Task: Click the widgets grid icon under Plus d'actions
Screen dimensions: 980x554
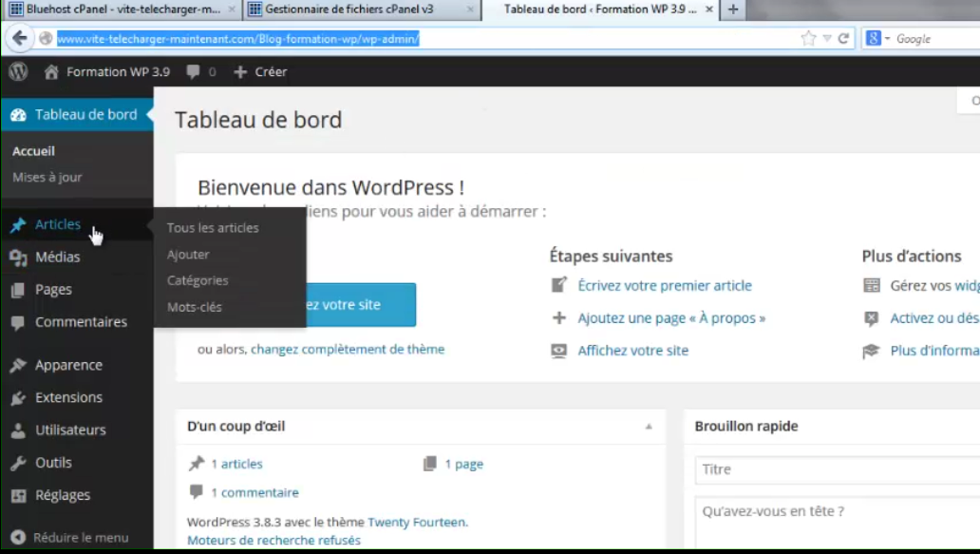Action: point(871,285)
